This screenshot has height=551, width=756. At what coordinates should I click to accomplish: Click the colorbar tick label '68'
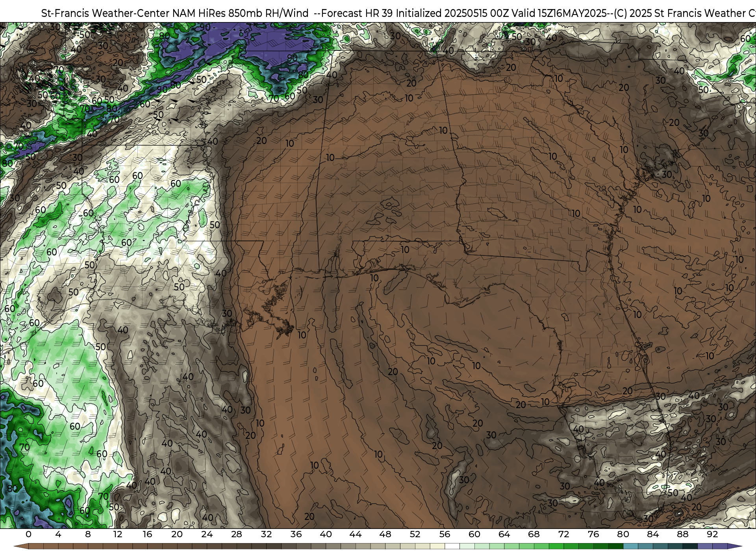[x=534, y=534]
